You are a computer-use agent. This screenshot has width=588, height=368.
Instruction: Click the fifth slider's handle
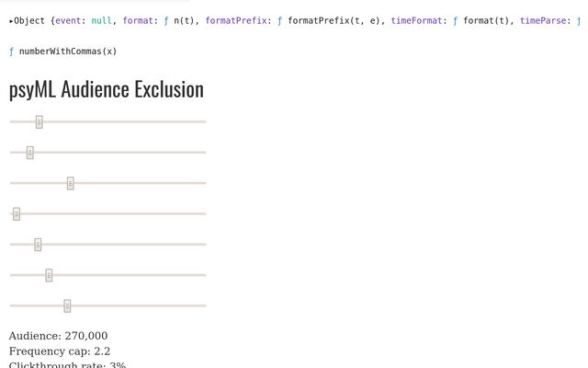click(38, 245)
